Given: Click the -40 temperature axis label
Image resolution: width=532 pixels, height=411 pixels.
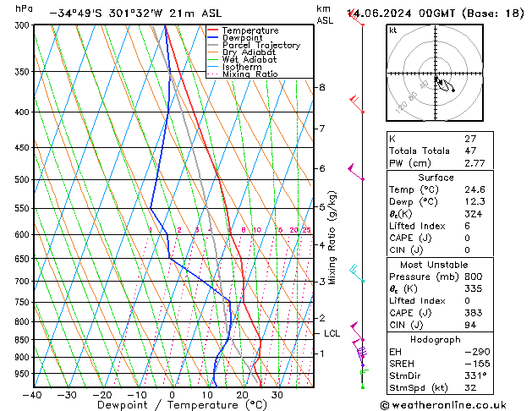Looking at the screenshot, I should point(32,395).
